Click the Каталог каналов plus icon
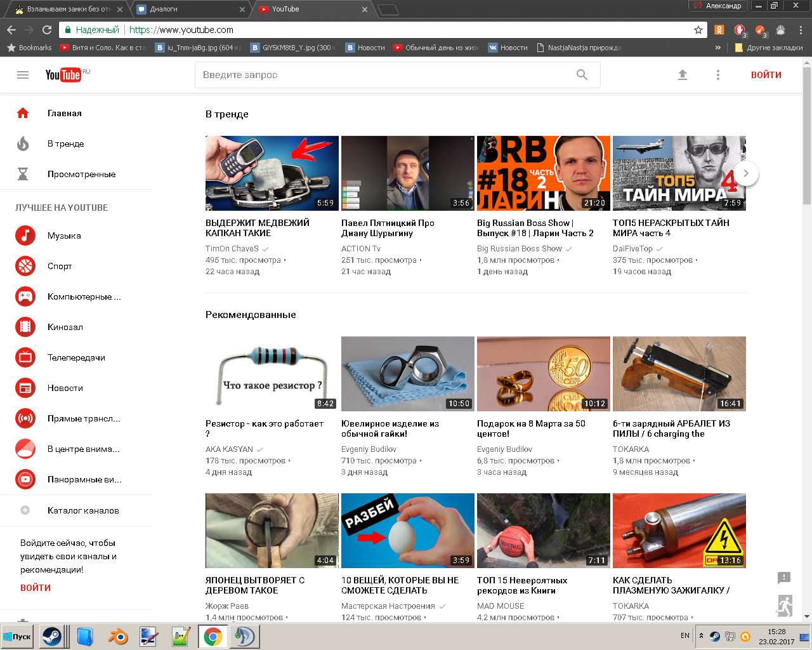The height and width of the screenshot is (650, 812). tap(25, 510)
